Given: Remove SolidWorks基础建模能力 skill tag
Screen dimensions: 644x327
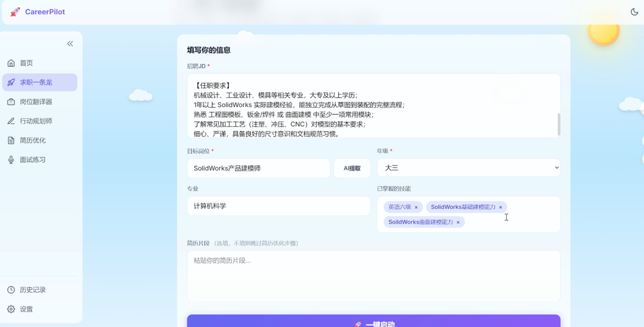Looking at the screenshot, I should click(x=501, y=207).
